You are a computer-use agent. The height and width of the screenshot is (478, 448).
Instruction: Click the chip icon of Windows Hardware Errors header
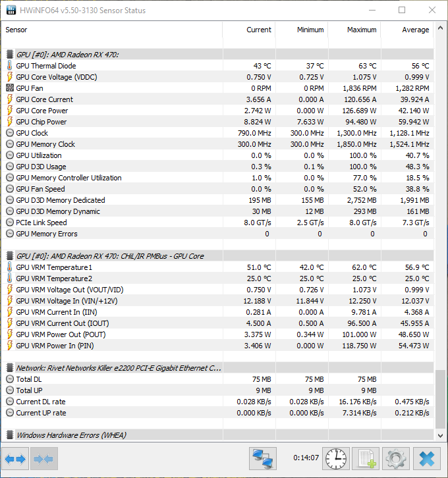[10, 435]
